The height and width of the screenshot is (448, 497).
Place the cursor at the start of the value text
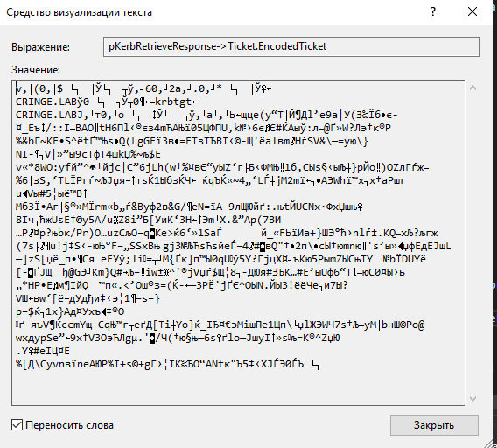click(16, 88)
